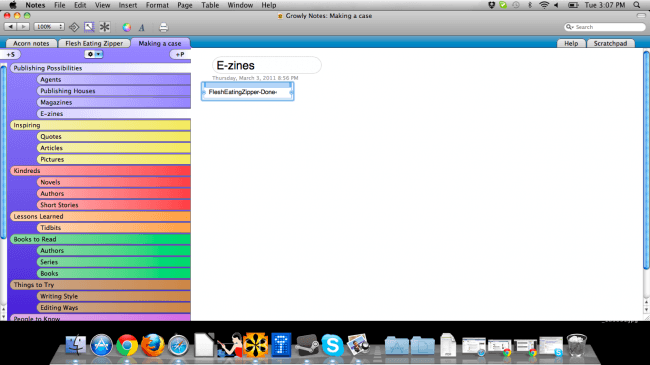The height and width of the screenshot is (365, 650).
Task: Open the color wheel picker
Action: click(x=126, y=27)
